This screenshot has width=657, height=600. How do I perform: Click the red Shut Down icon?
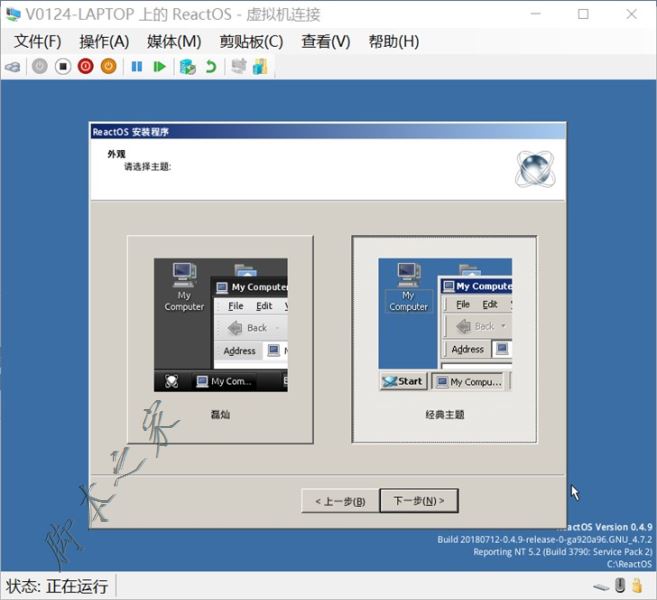(x=85, y=67)
